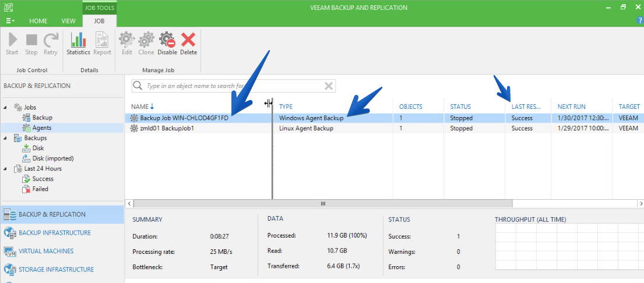Sort by TARGET column header
The height and width of the screenshot is (283, 644).
click(x=629, y=107)
